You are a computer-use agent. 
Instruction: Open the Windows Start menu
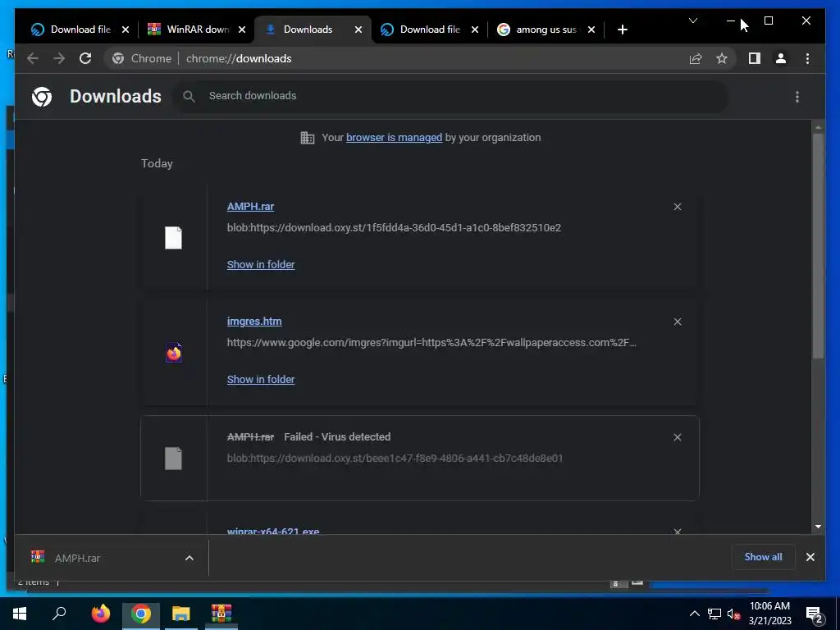[20, 614]
